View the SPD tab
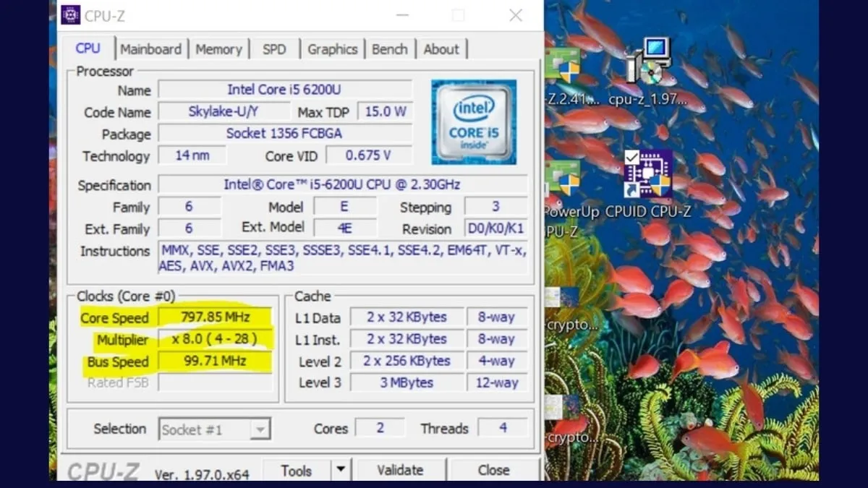Image resolution: width=868 pixels, height=488 pixels. pos(274,48)
